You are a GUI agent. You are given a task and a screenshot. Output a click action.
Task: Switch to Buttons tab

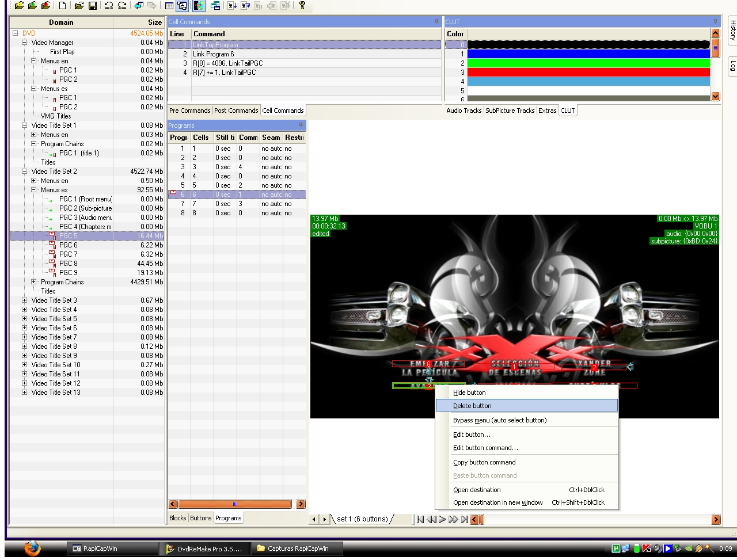(201, 518)
